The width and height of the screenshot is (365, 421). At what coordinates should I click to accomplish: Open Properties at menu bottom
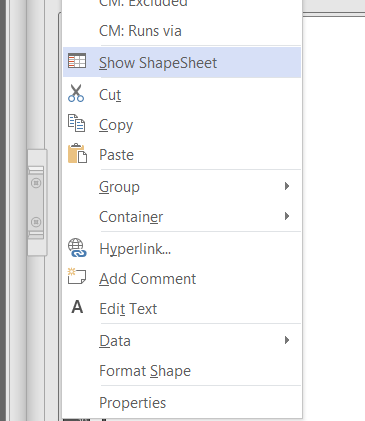coord(182,403)
